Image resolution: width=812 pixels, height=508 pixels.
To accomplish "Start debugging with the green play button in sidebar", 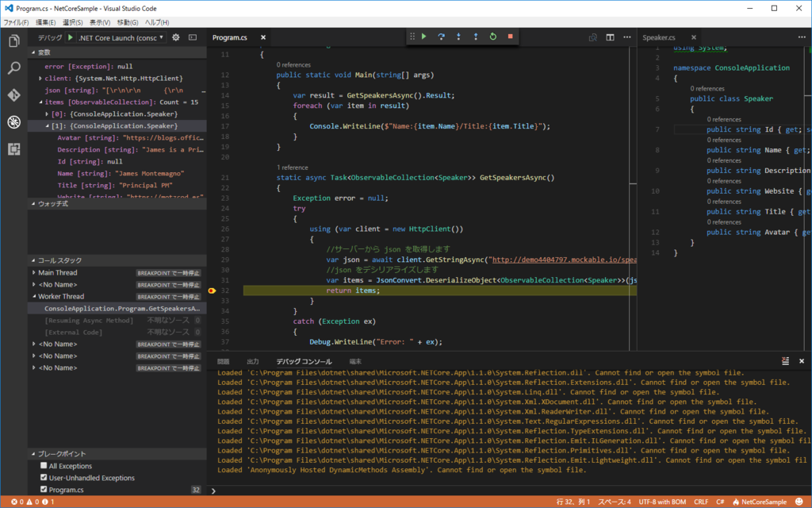I will click(71, 37).
